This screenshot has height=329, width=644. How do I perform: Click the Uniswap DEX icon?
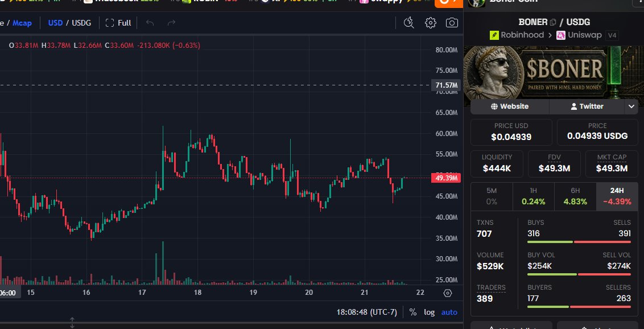560,35
